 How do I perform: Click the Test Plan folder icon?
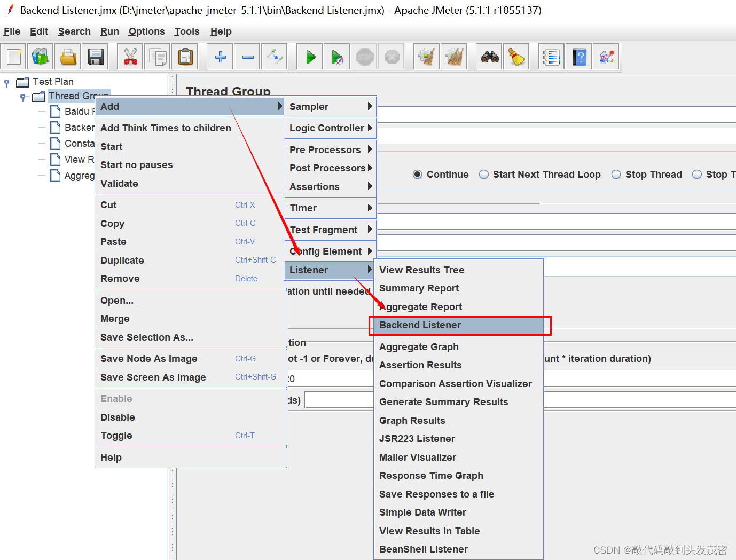coord(22,82)
